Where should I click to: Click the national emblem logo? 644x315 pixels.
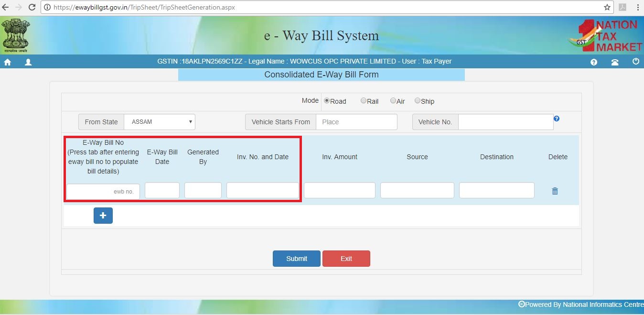pyautogui.click(x=16, y=35)
